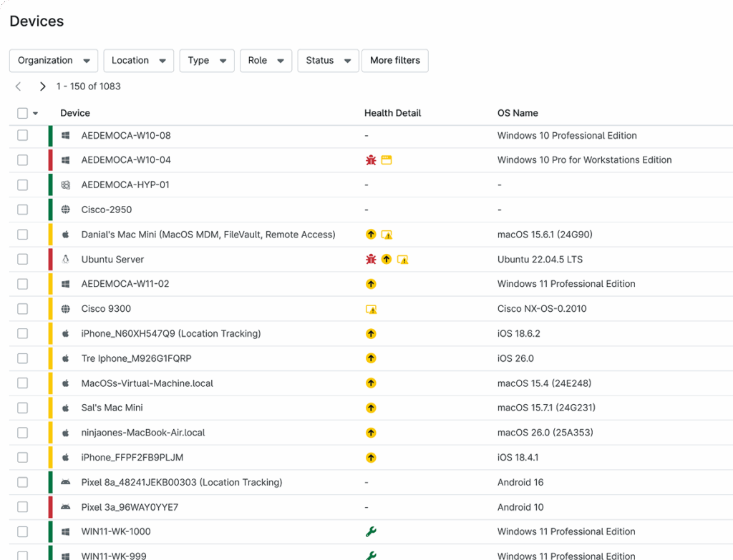Click the warning icon next to Cisco 9300
This screenshot has height=560, width=733.
click(372, 309)
